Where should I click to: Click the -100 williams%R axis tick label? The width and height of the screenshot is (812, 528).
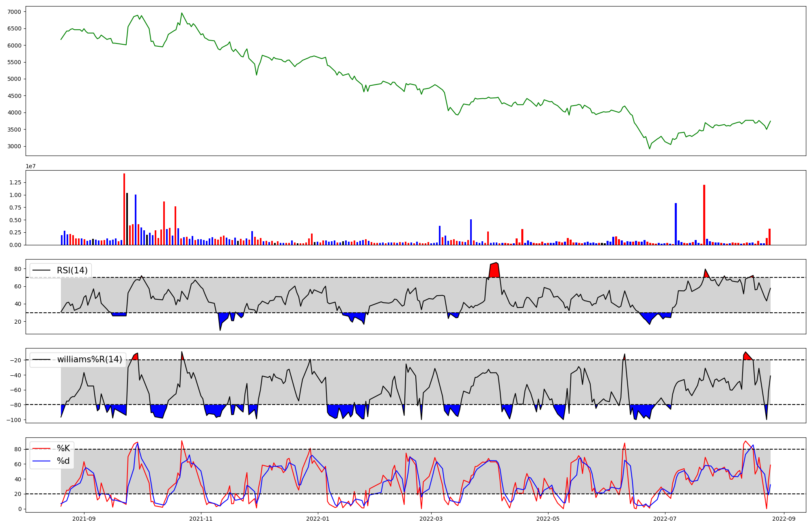pos(14,420)
